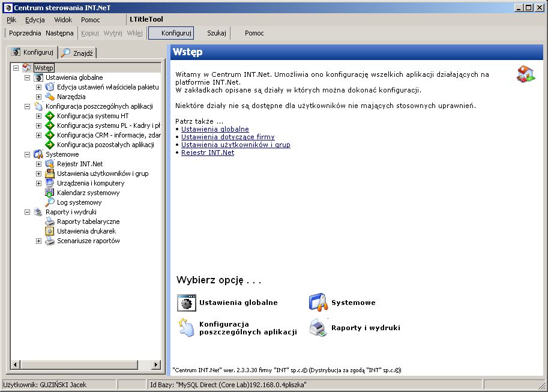Click the large Systemowe icon in options
548x392 pixels.
[318, 302]
